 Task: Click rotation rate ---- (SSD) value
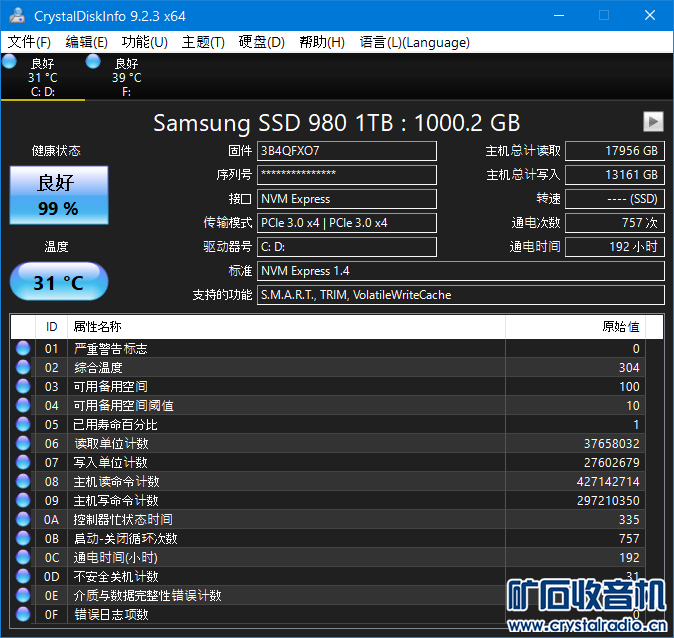pos(614,199)
